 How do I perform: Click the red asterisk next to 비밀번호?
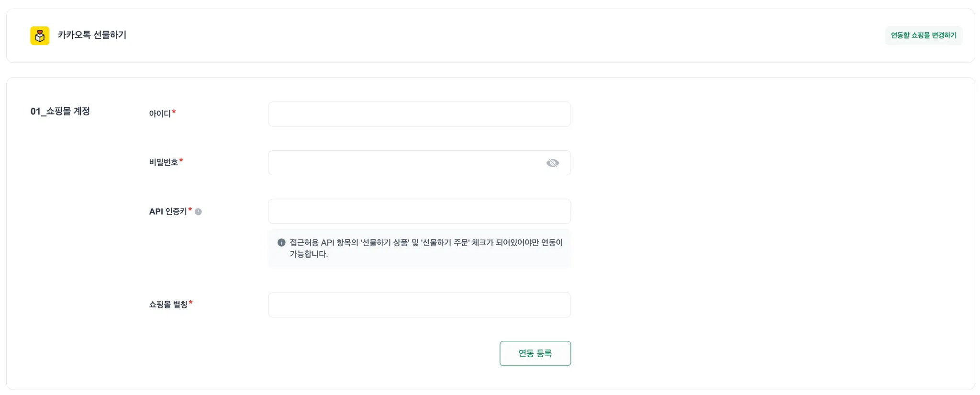coord(181,161)
